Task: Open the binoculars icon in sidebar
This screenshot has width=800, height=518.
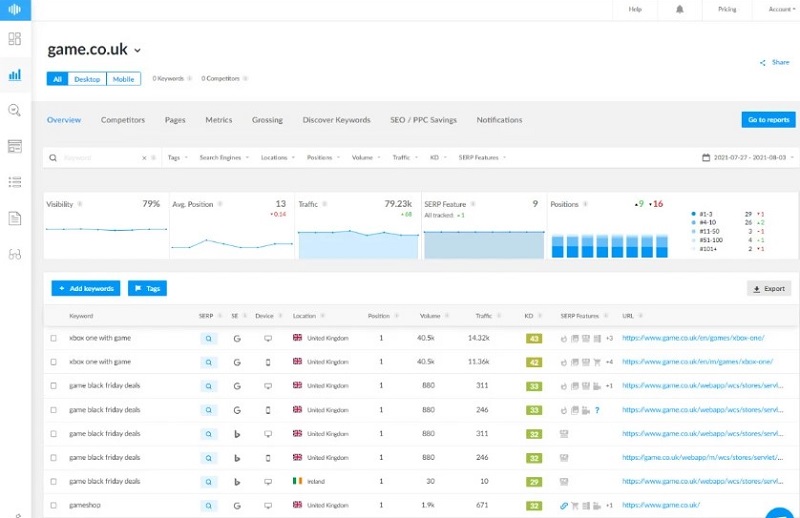Action: pyautogui.click(x=15, y=254)
